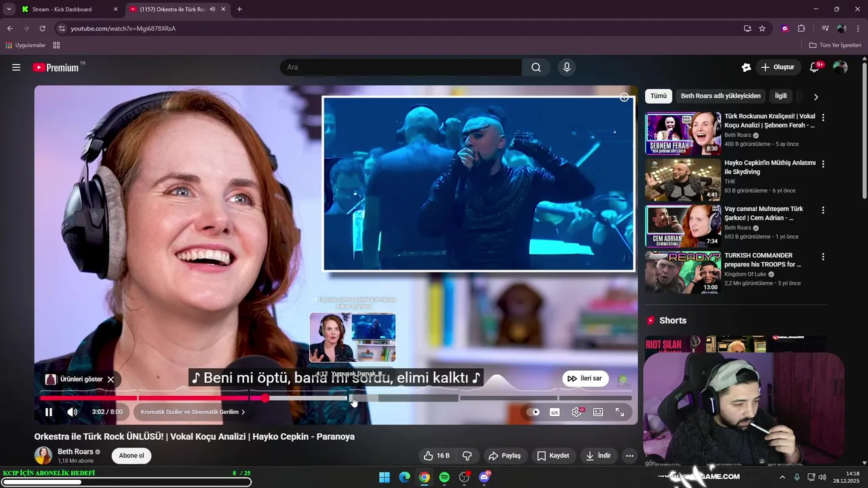Install app icon in address bar

pos(747,28)
